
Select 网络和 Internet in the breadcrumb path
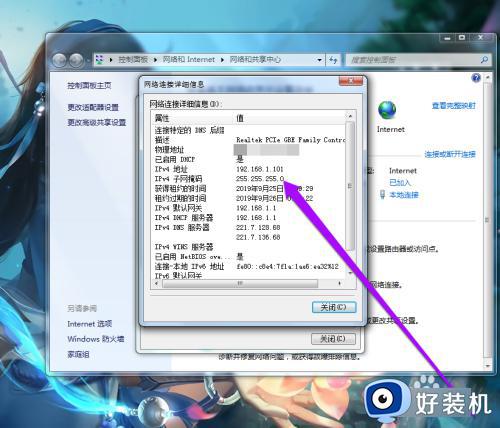189,60
